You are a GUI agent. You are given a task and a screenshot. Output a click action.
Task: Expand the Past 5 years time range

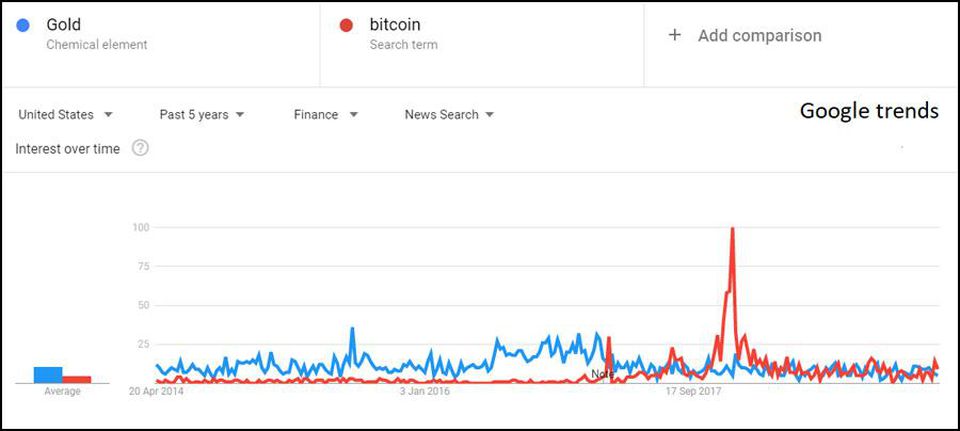coord(202,115)
